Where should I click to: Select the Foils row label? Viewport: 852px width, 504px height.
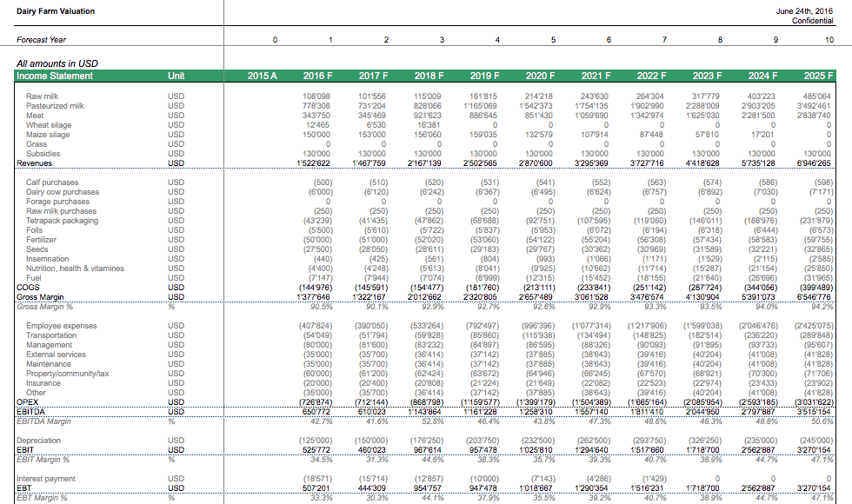coord(34,230)
